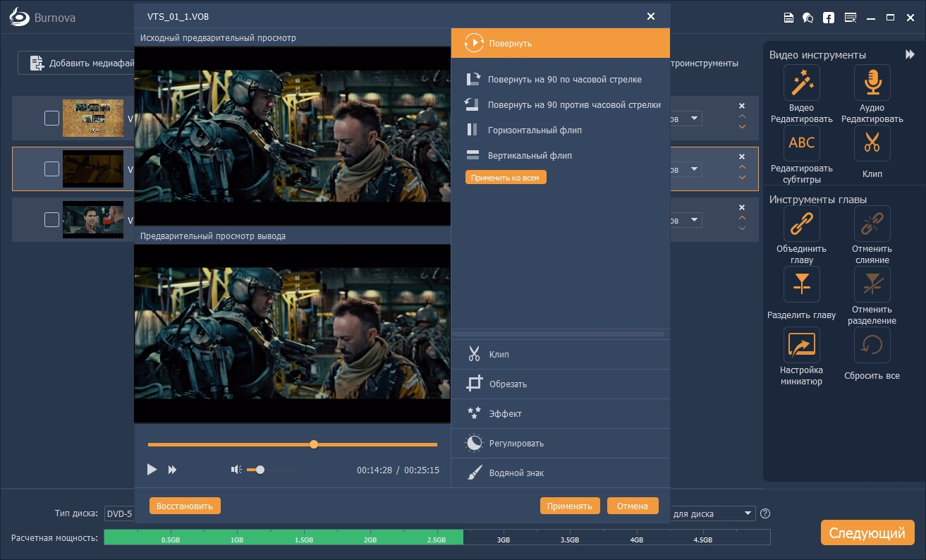Open the Повернуть section header
The image size is (926, 560).
point(560,43)
